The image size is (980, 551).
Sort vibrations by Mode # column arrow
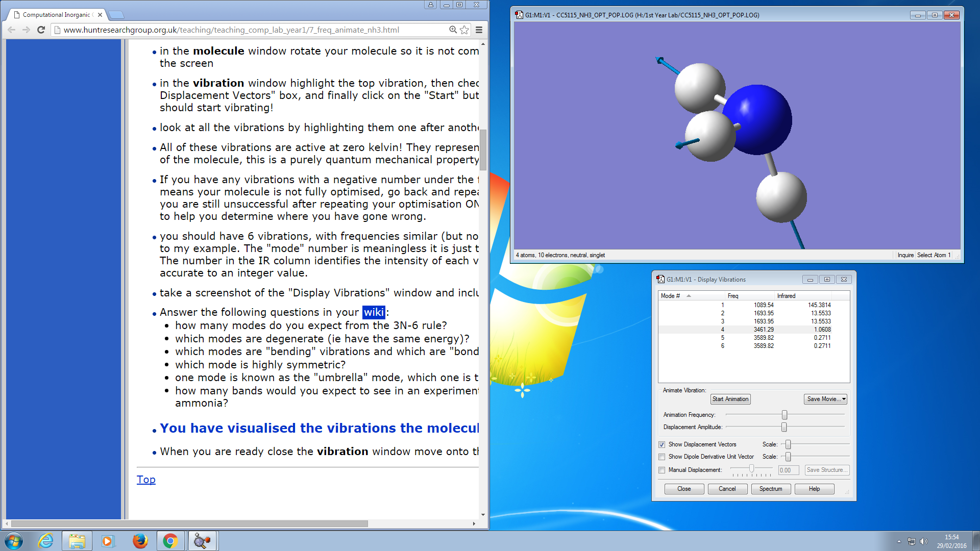coord(689,296)
